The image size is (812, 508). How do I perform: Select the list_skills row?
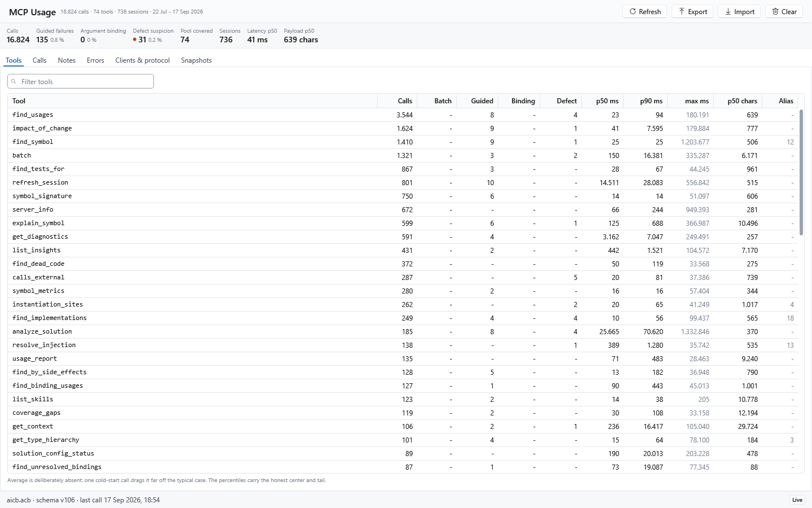click(403, 399)
